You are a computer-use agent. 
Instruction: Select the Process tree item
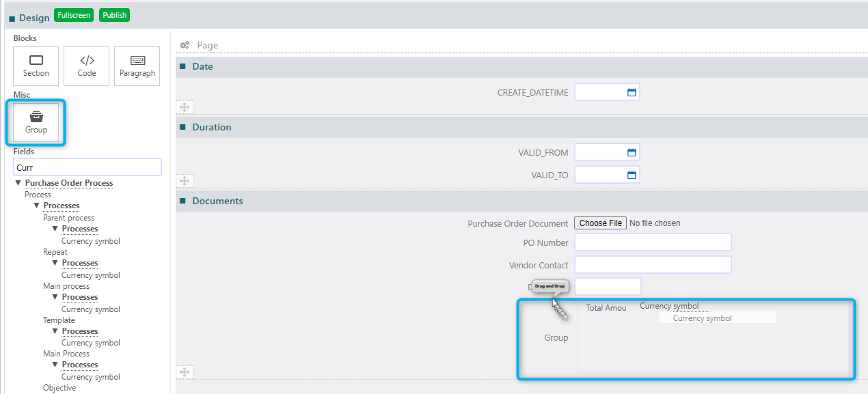coord(38,195)
